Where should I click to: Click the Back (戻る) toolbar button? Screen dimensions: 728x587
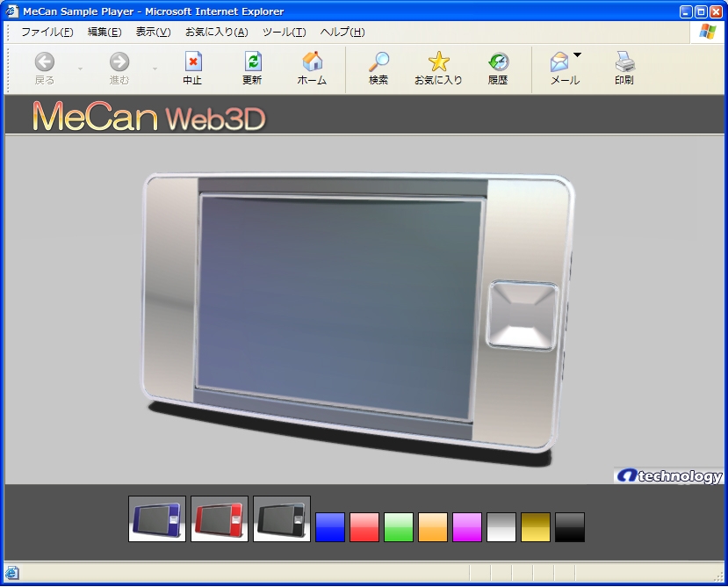(45, 69)
